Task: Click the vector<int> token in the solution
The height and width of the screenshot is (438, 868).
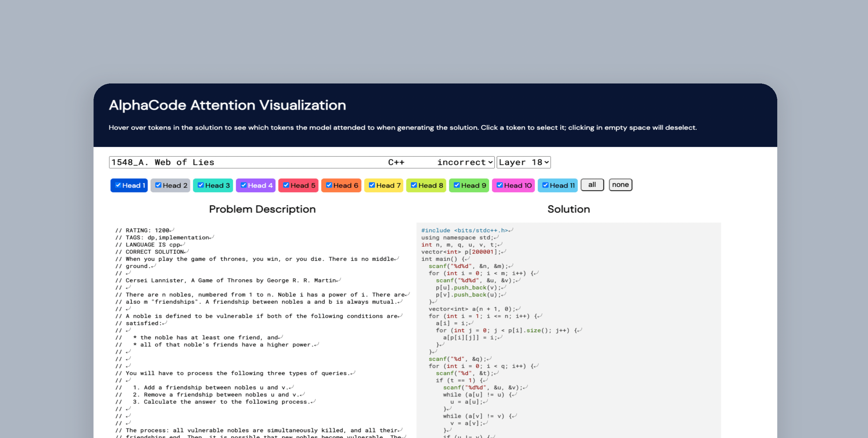Action: 441,251
